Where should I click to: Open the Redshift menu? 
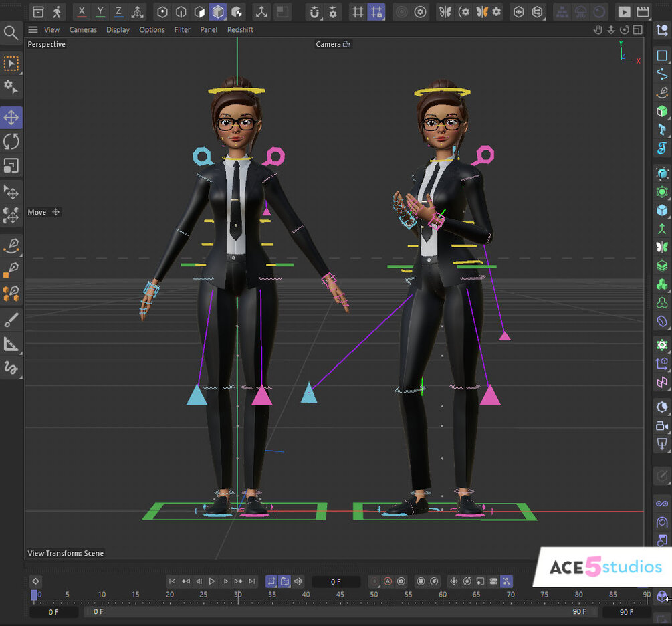[x=240, y=29]
